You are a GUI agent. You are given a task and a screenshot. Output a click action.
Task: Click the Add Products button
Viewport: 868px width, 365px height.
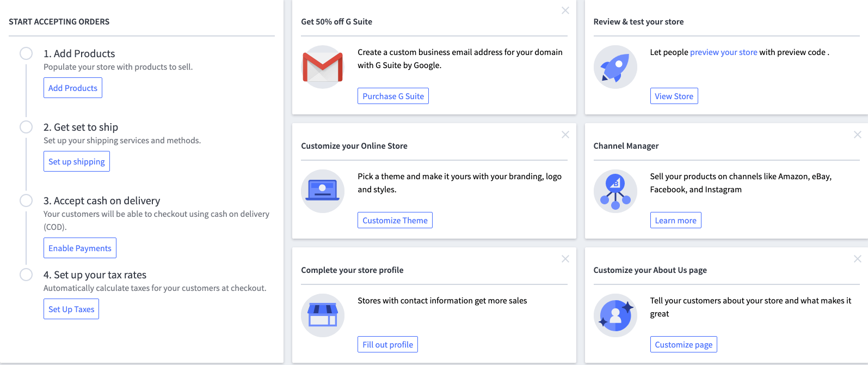tap(73, 88)
